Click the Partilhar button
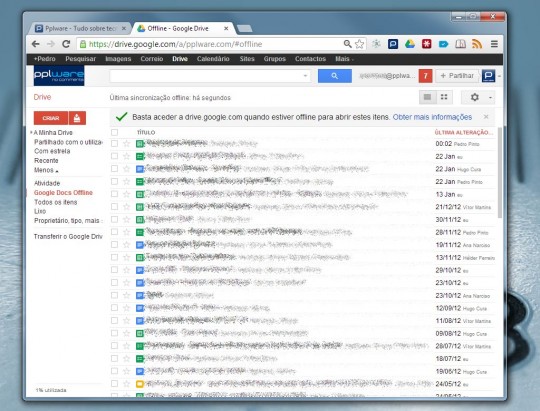540x411 pixels. click(x=457, y=76)
